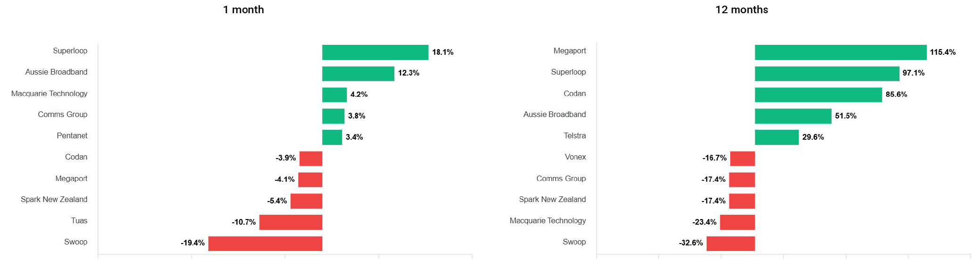The height and width of the screenshot is (261, 980).
Task: Click the Superloop 18.1% green bar
Action: [x=375, y=52]
